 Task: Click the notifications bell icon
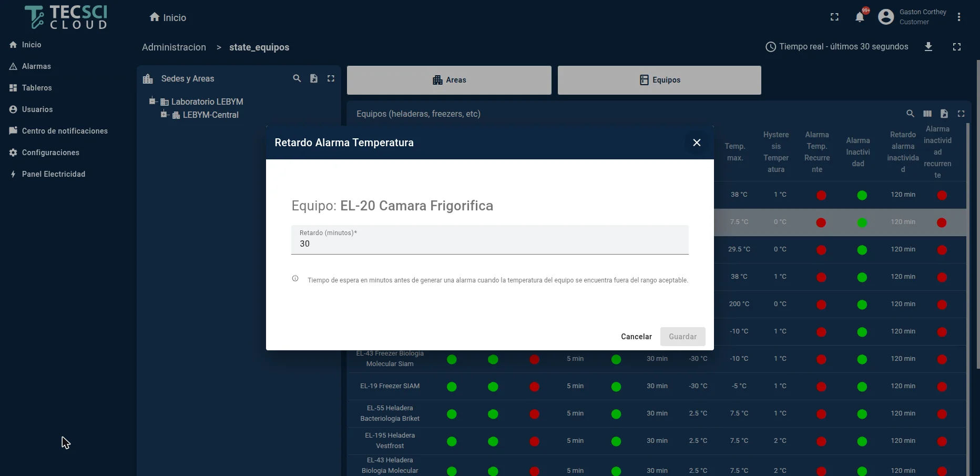860,17
